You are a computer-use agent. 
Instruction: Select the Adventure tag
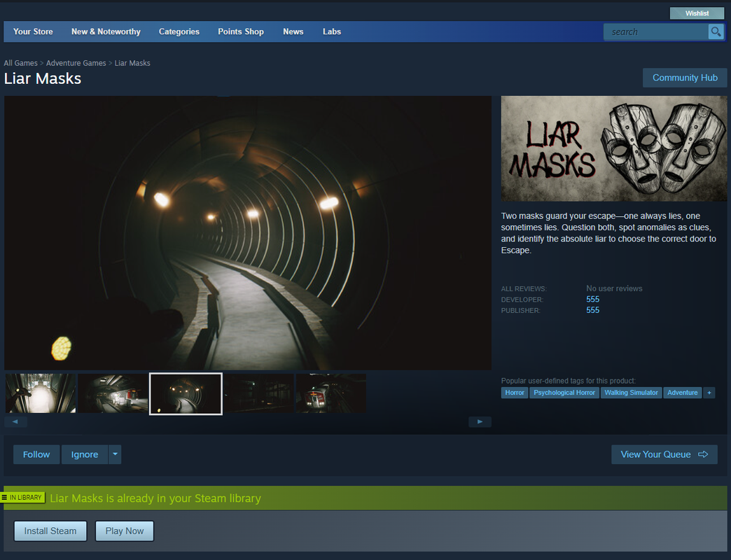click(683, 393)
